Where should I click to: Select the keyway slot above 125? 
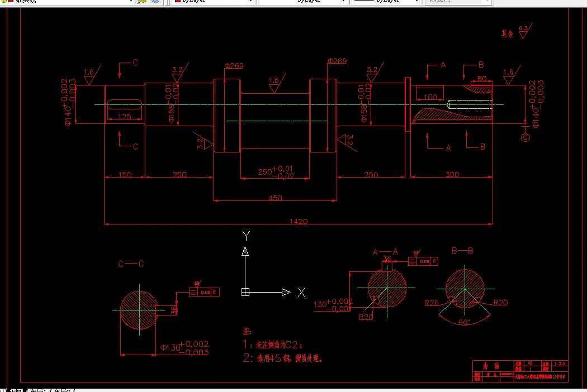pos(124,104)
